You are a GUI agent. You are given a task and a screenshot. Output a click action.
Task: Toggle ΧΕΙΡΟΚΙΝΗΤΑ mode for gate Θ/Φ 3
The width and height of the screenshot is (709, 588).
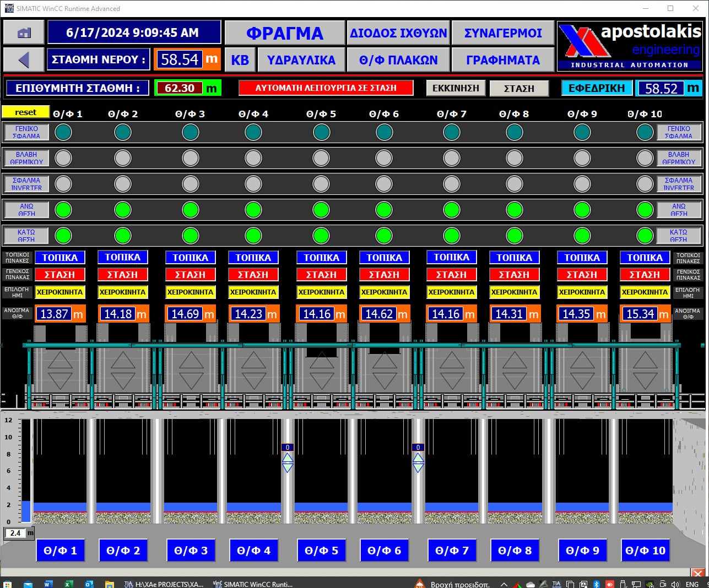click(x=191, y=292)
